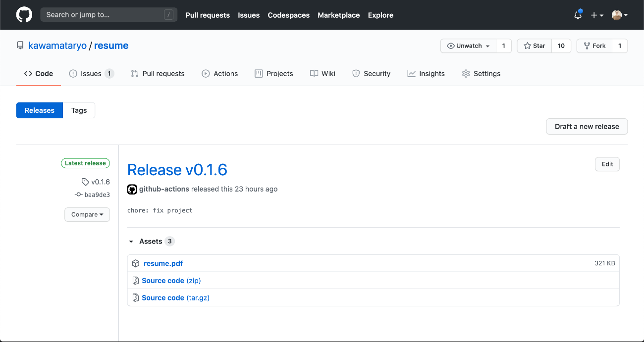Open commit baa9de3 link
The width and height of the screenshot is (644, 342).
coord(97,195)
